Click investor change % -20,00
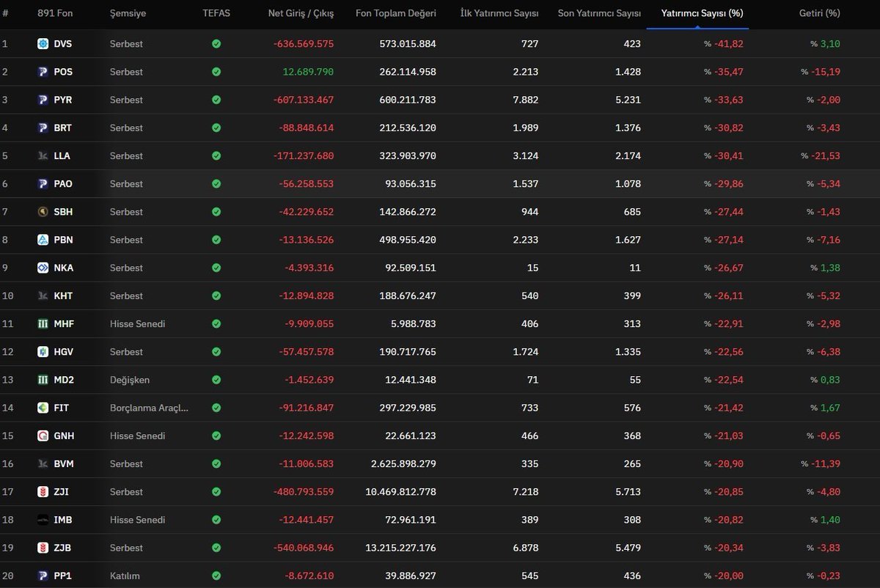This screenshot has height=588, width=880. [724, 576]
